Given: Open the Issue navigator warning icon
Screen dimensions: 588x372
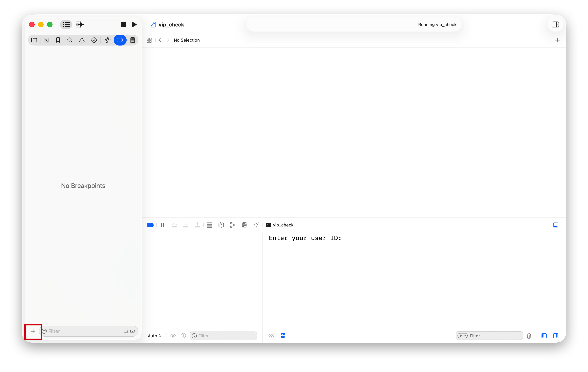Looking at the screenshot, I should click(x=82, y=40).
